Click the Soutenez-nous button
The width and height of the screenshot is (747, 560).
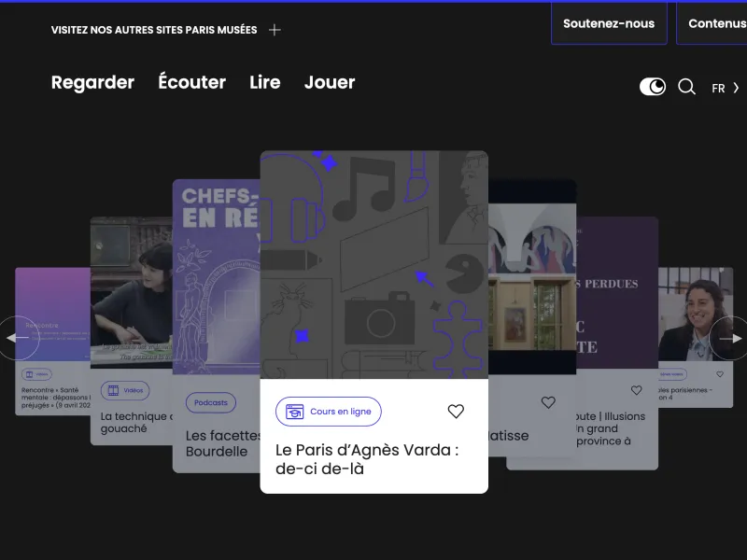click(609, 23)
